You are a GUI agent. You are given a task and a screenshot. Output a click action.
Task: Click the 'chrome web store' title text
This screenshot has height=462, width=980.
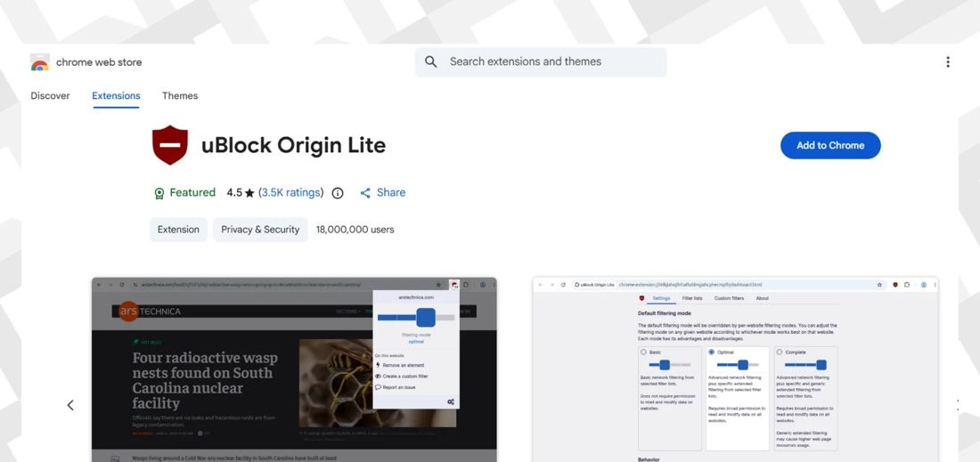click(99, 61)
